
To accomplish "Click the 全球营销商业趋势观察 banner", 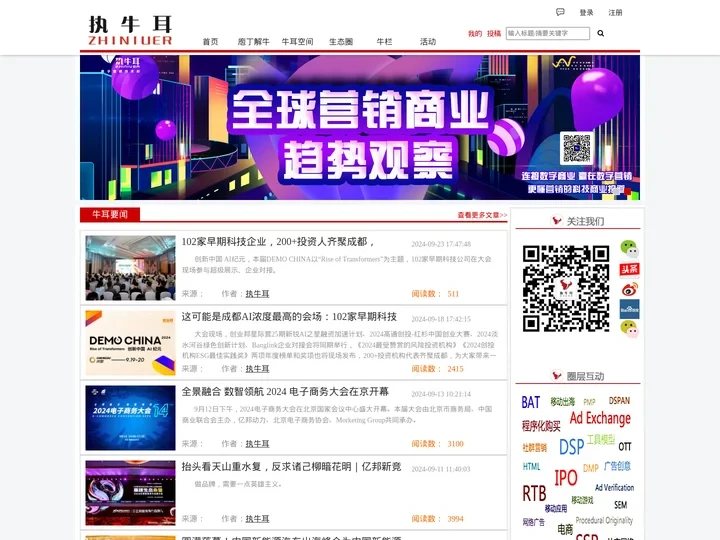I will point(360,127).
